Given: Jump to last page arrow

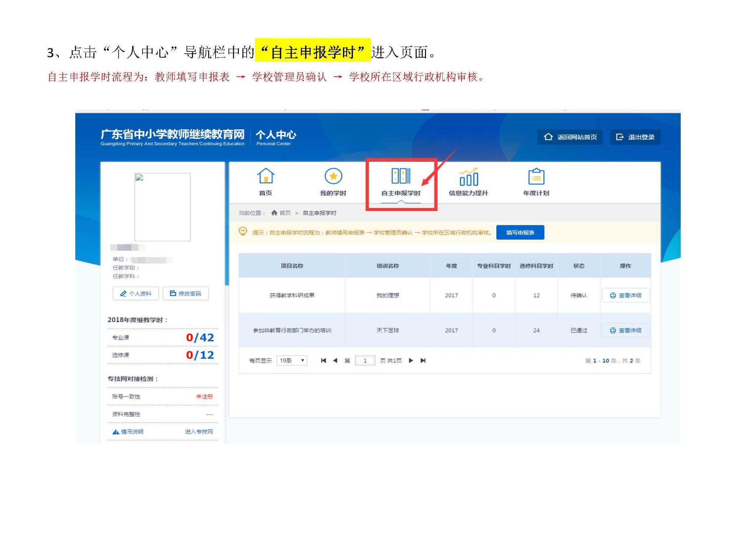Looking at the screenshot, I should [x=423, y=361].
